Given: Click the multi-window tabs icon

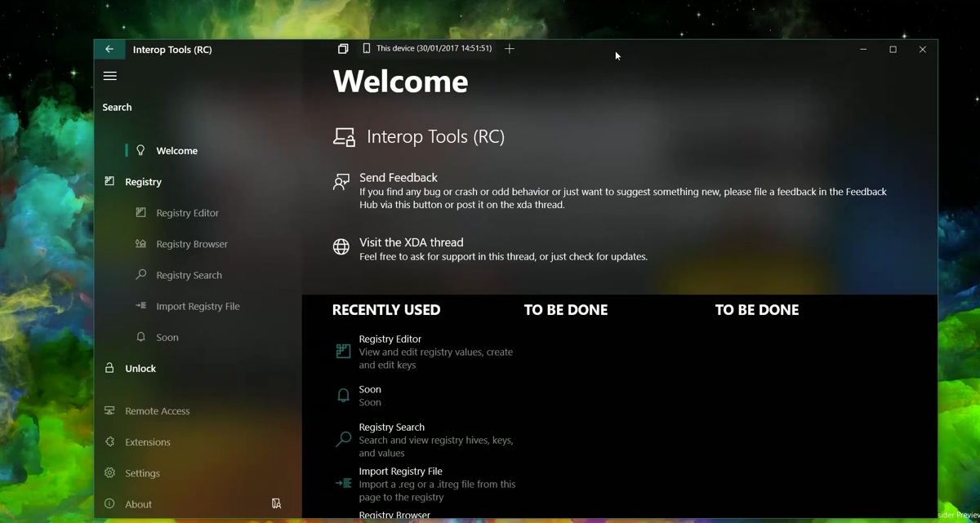Looking at the screenshot, I should coord(343,49).
